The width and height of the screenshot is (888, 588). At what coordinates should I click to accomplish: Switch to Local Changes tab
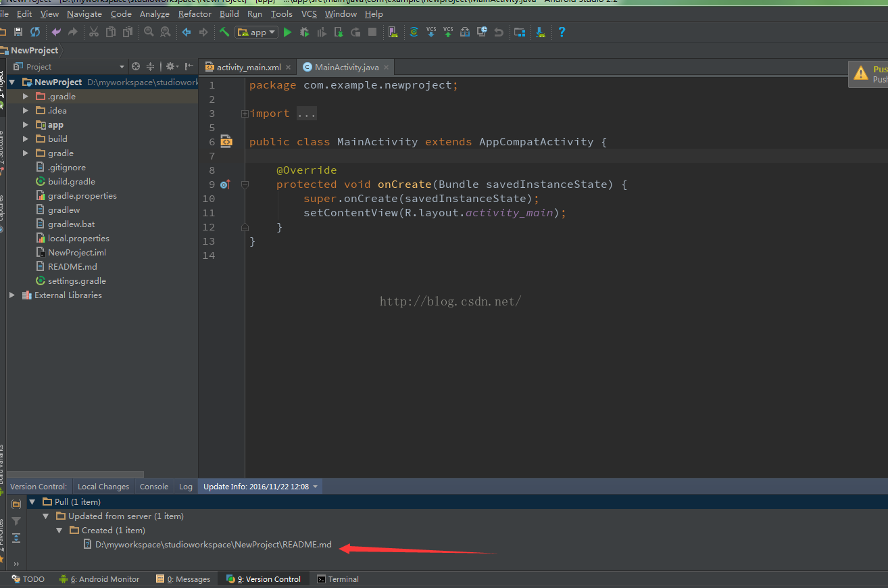point(103,487)
